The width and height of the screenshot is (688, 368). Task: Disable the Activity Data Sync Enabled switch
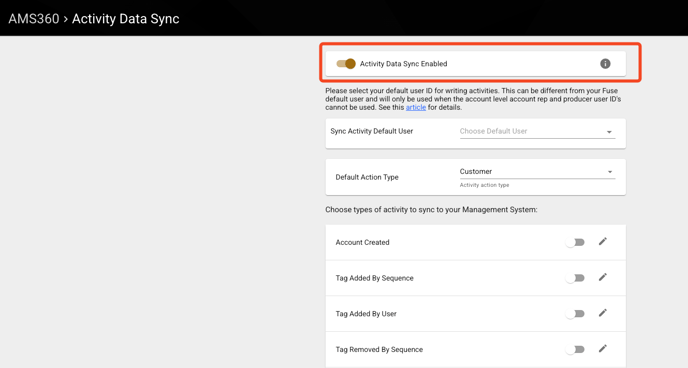[346, 64]
